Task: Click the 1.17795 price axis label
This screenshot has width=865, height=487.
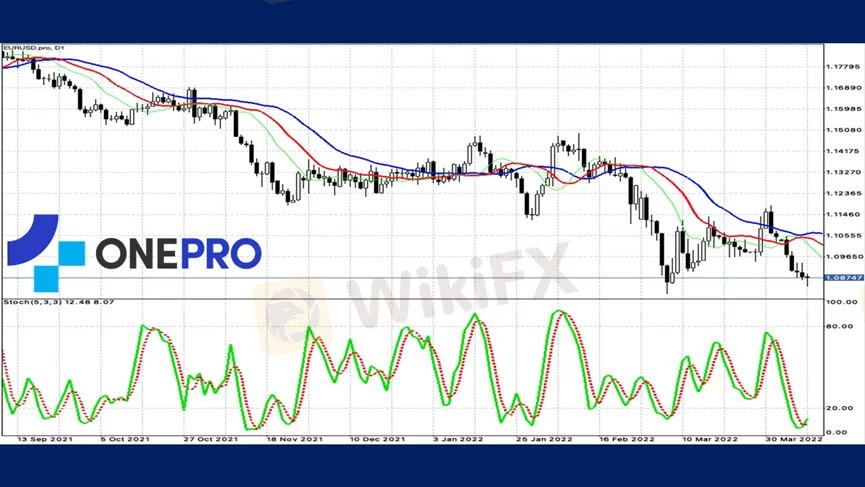Action: pyautogui.click(x=843, y=67)
